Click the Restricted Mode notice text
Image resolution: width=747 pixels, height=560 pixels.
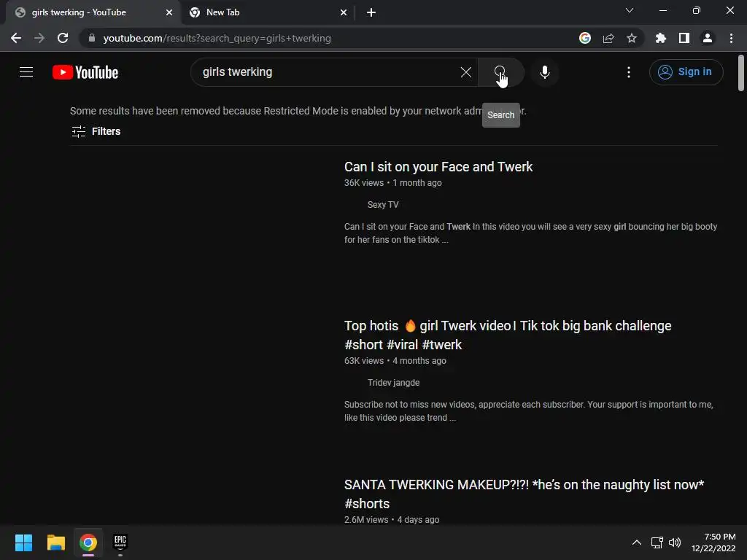click(x=298, y=111)
